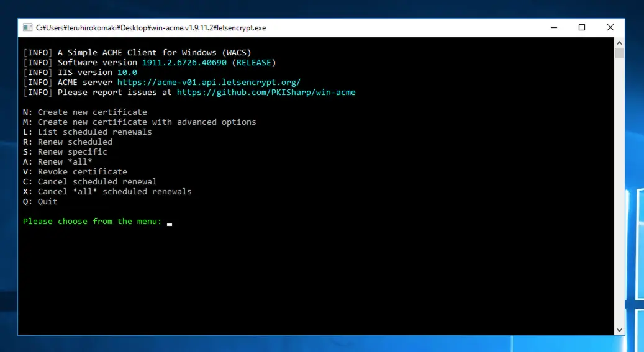644x352 pixels.
Task: Click the 'Q: Quit' menu line
Action: [x=40, y=202]
